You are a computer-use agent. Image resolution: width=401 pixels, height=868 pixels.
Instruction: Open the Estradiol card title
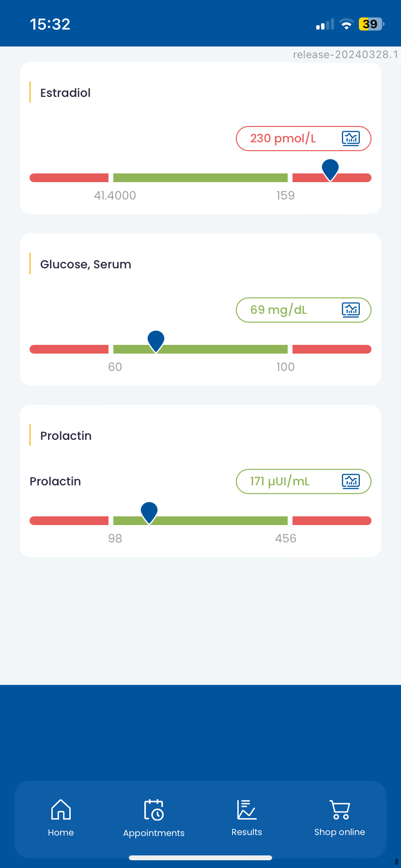point(65,93)
